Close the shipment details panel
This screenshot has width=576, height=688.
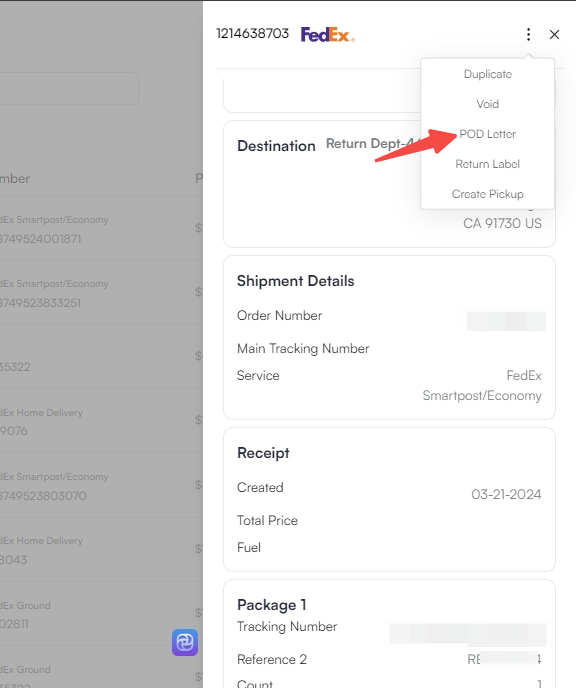[x=554, y=34]
